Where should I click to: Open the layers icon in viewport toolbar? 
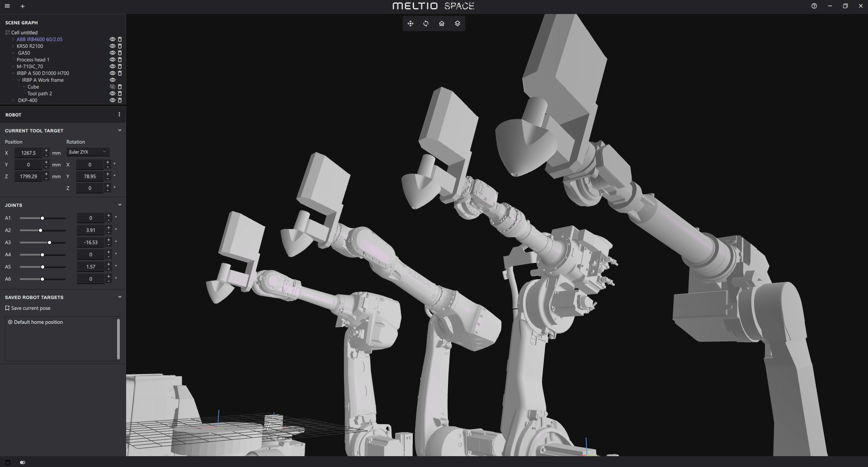click(457, 23)
